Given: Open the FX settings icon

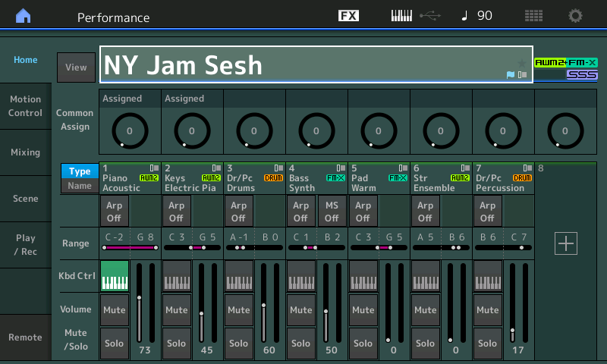Looking at the screenshot, I should tap(348, 16).
